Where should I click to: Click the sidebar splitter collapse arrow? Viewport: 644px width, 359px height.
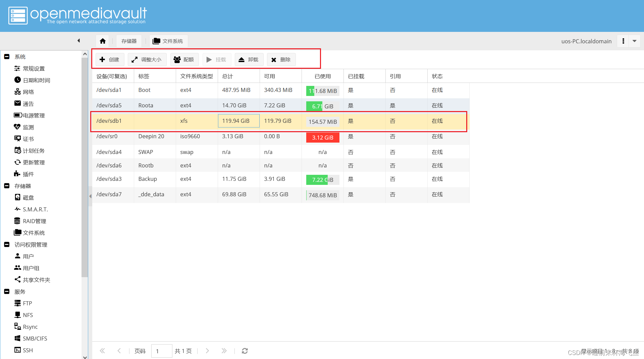(90, 196)
